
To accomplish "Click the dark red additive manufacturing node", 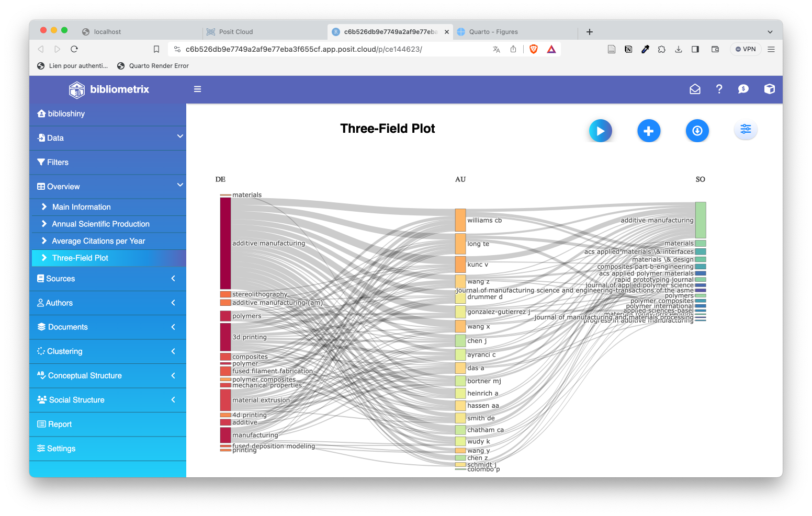I will click(225, 243).
